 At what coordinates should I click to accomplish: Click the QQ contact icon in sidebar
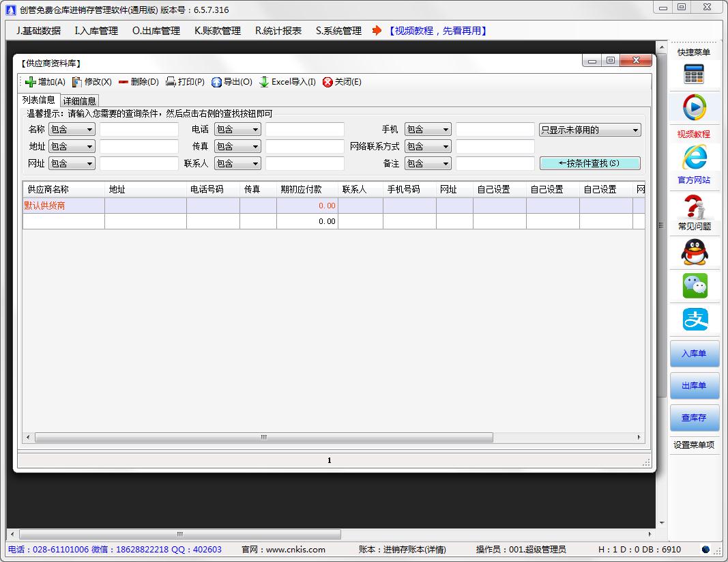click(694, 252)
